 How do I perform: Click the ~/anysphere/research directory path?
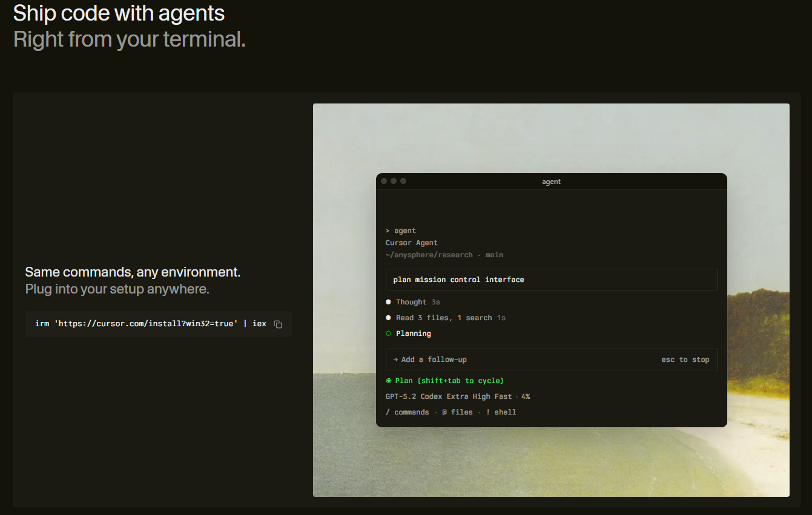(x=430, y=254)
